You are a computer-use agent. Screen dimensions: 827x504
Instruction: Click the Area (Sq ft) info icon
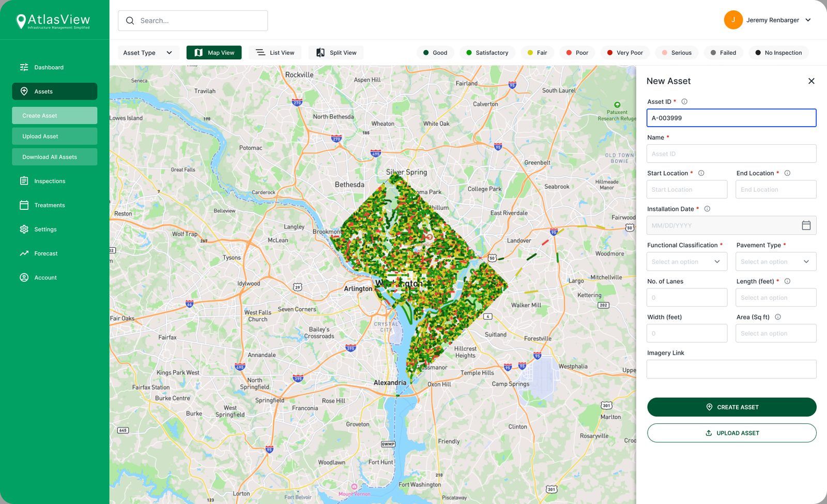tap(778, 317)
